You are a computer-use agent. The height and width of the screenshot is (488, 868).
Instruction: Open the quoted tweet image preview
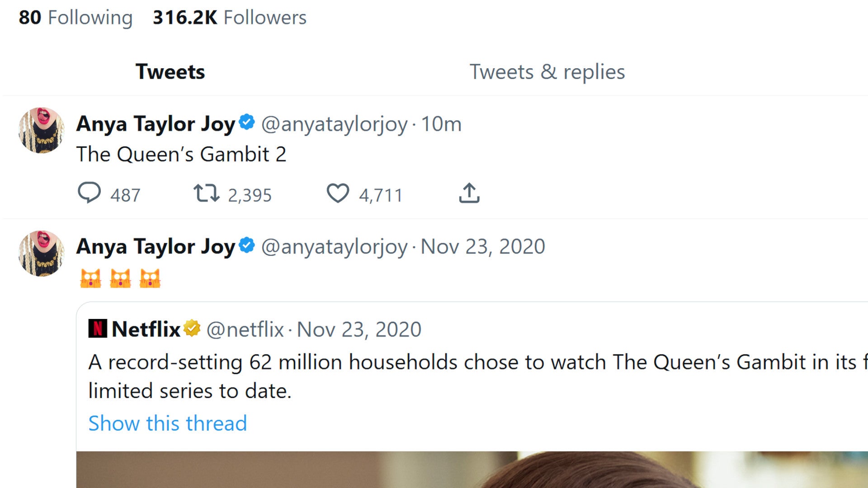(x=472, y=469)
